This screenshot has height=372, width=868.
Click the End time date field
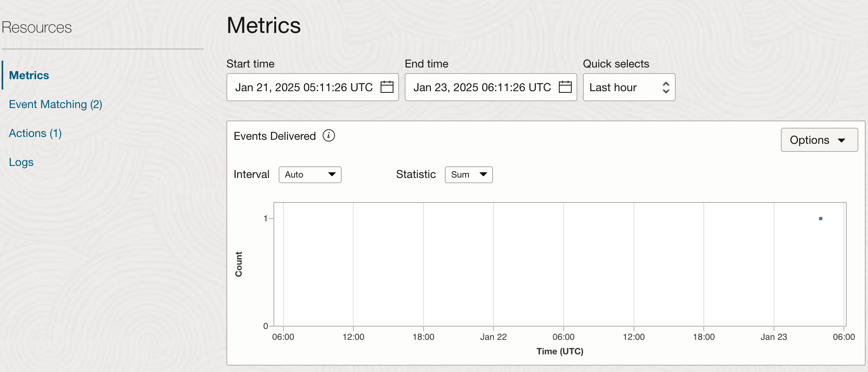tap(482, 88)
